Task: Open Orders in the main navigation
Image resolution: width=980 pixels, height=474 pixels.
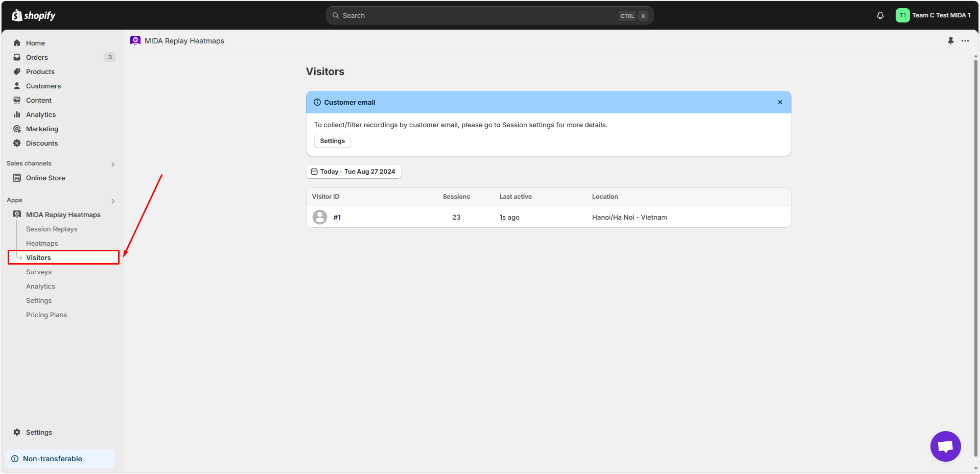Action: pyautogui.click(x=37, y=57)
